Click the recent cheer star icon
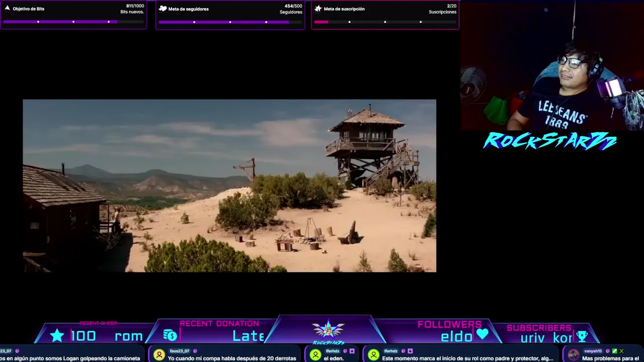Viewport: 644px width, 362px height. (x=57, y=335)
